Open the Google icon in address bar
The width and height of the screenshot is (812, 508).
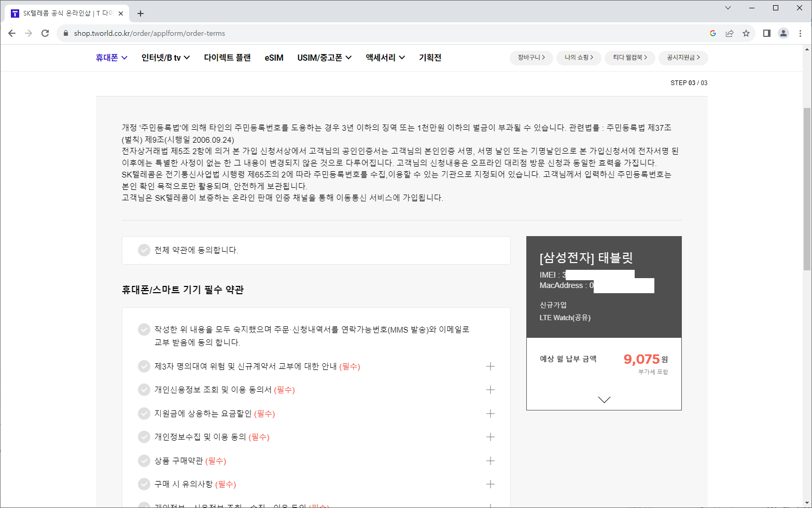click(x=713, y=33)
